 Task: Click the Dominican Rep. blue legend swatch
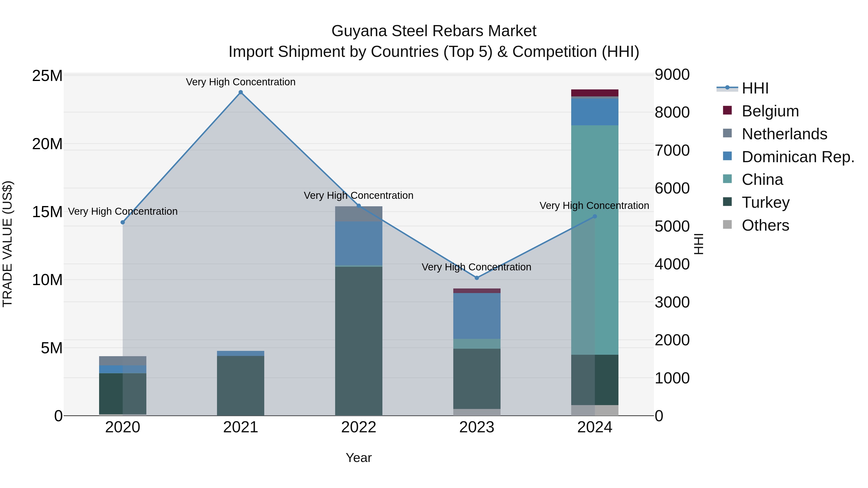(727, 156)
